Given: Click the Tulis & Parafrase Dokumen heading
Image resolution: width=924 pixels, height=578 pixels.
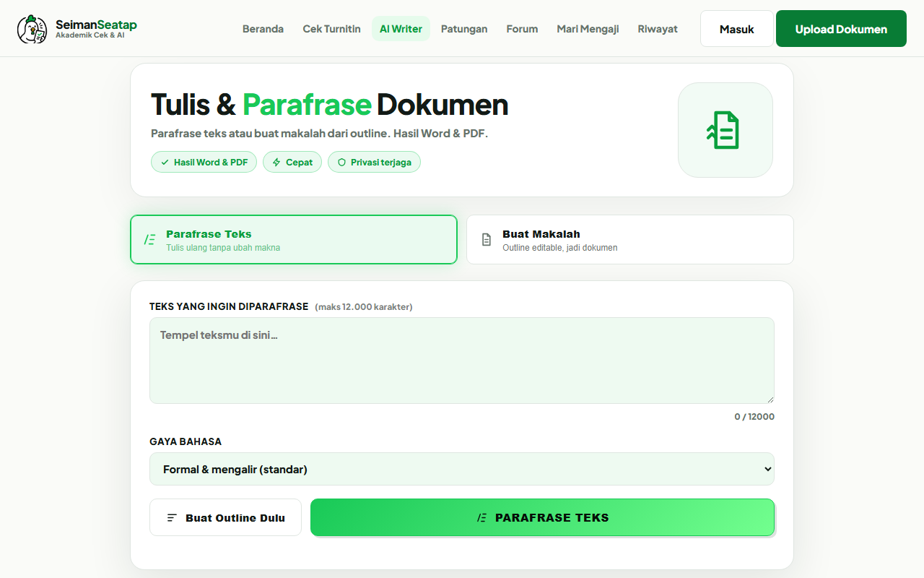Looking at the screenshot, I should click(329, 105).
